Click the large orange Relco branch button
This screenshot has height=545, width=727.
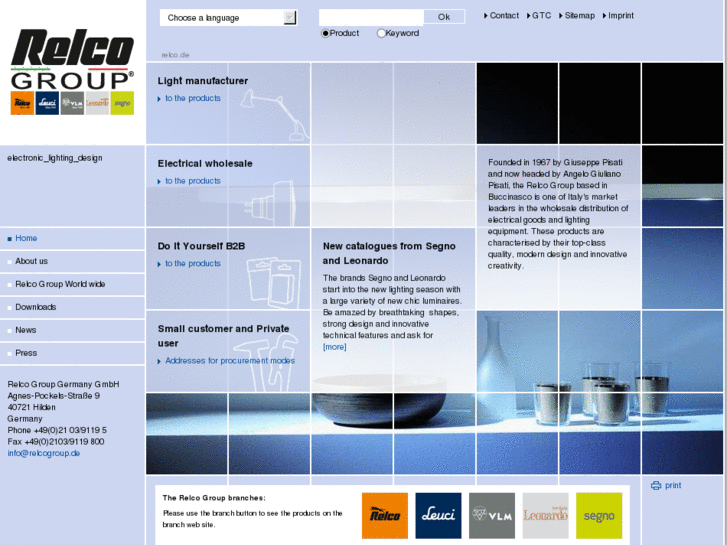(x=385, y=516)
